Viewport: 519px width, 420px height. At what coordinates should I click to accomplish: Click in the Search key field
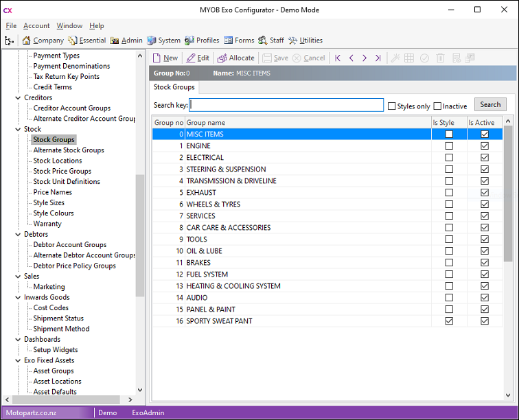pos(286,105)
